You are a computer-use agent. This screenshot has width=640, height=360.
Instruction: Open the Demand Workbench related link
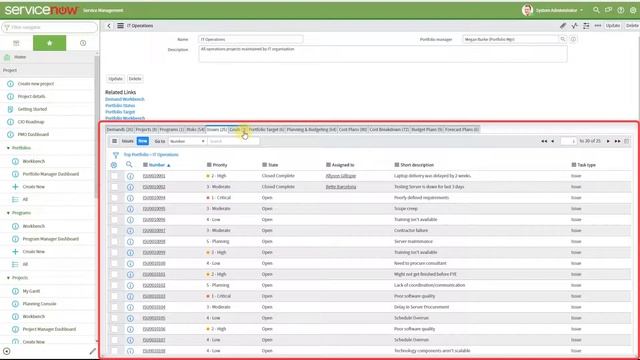[x=125, y=99]
